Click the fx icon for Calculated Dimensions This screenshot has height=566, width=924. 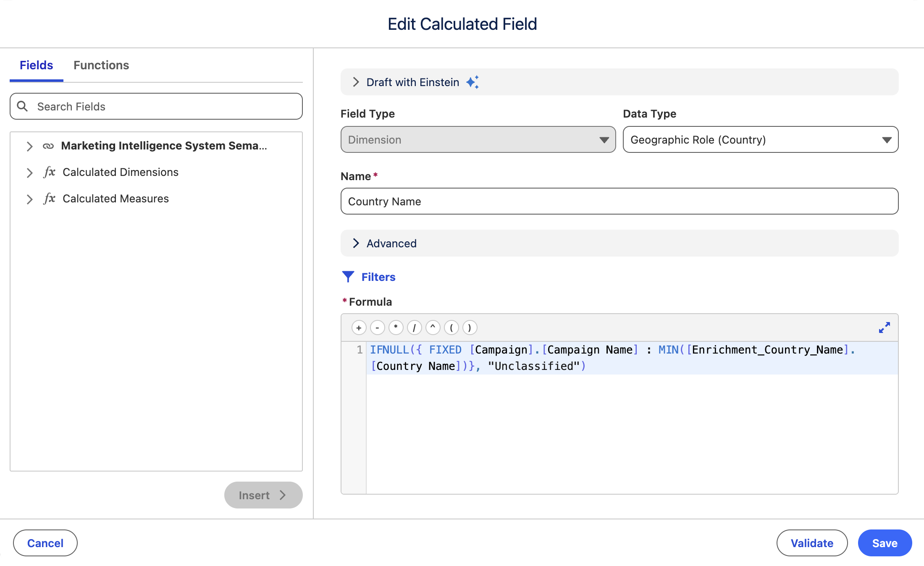click(x=50, y=172)
